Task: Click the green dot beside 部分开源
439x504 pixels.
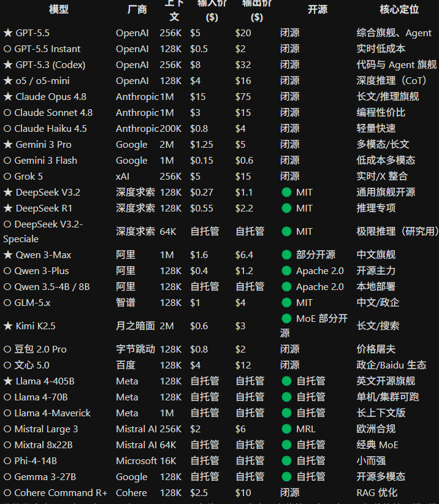Action: 286,255
